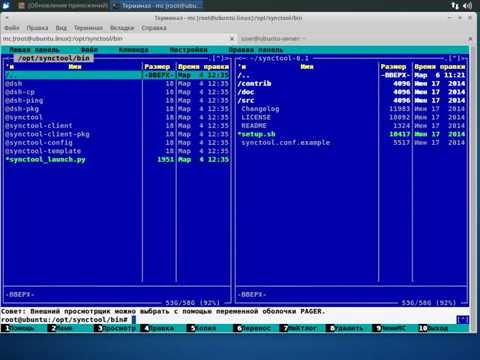
Task: Sort right panel by Имя column header
Action: (307, 67)
